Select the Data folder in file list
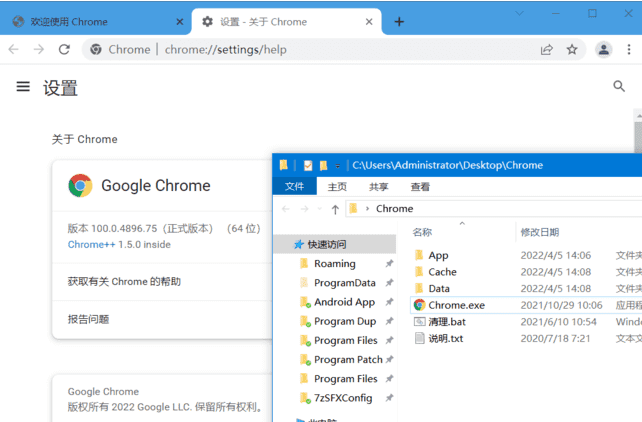The image size is (642, 422). [439, 289]
